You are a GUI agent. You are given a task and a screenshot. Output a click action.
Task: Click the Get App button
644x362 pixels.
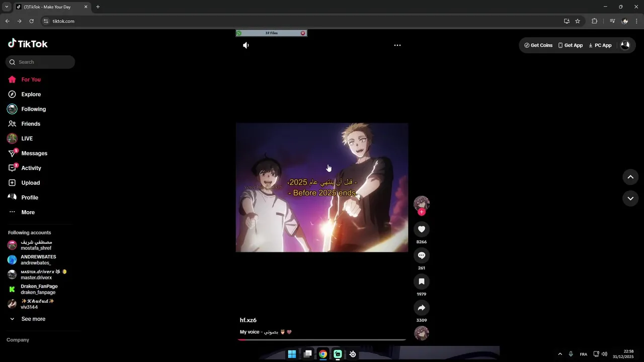pyautogui.click(x=571, y=45)
